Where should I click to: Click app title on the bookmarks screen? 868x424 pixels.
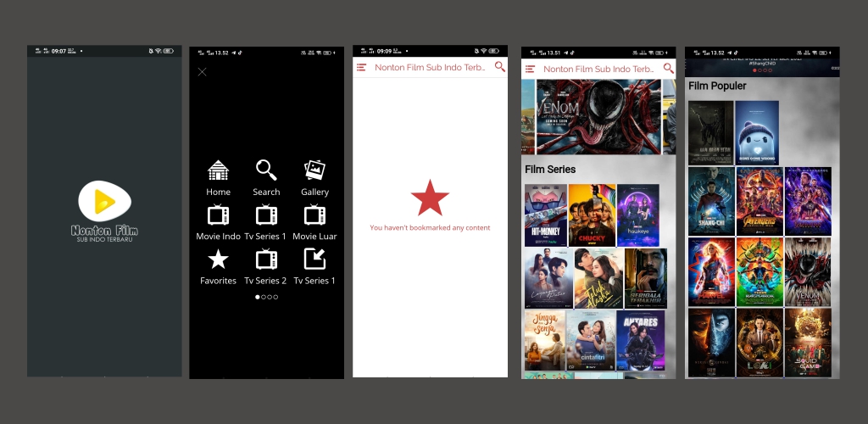point(431,68)
